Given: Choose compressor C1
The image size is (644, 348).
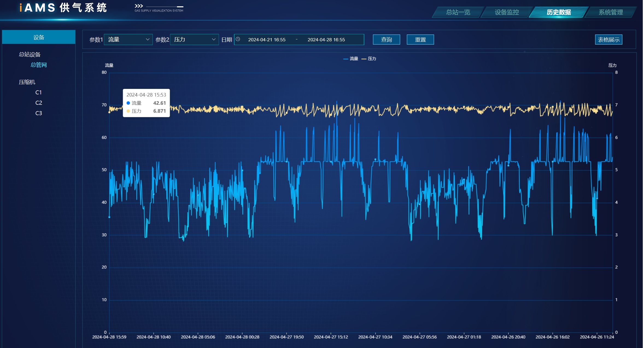Looking at the screenshot, I should pyautogui.click(x=39, y=92).
